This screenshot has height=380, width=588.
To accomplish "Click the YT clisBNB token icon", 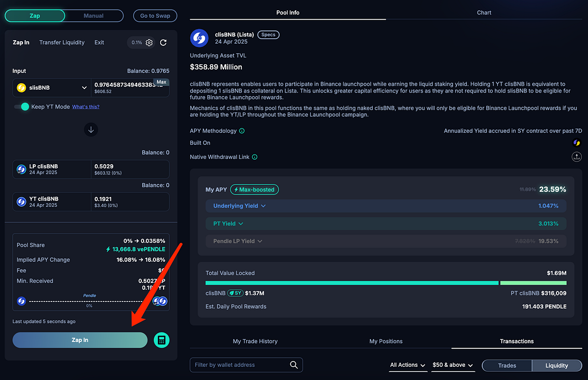I will tap(21, 201).
